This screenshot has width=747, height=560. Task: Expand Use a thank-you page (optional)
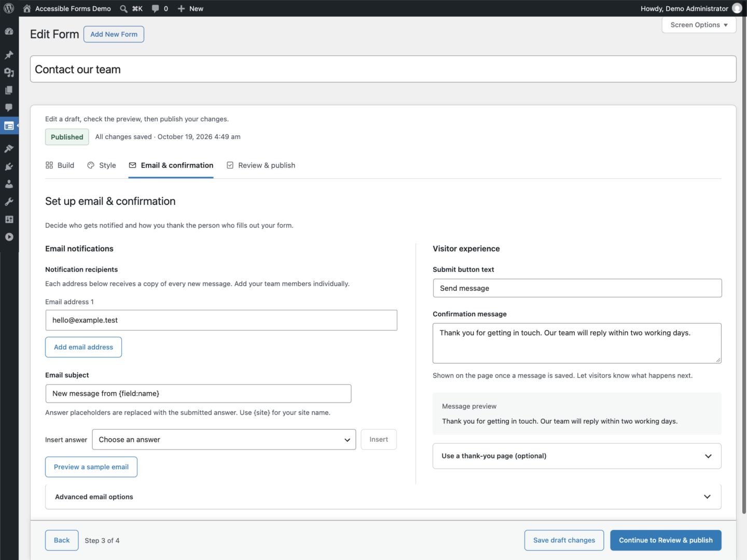point(577,456)
